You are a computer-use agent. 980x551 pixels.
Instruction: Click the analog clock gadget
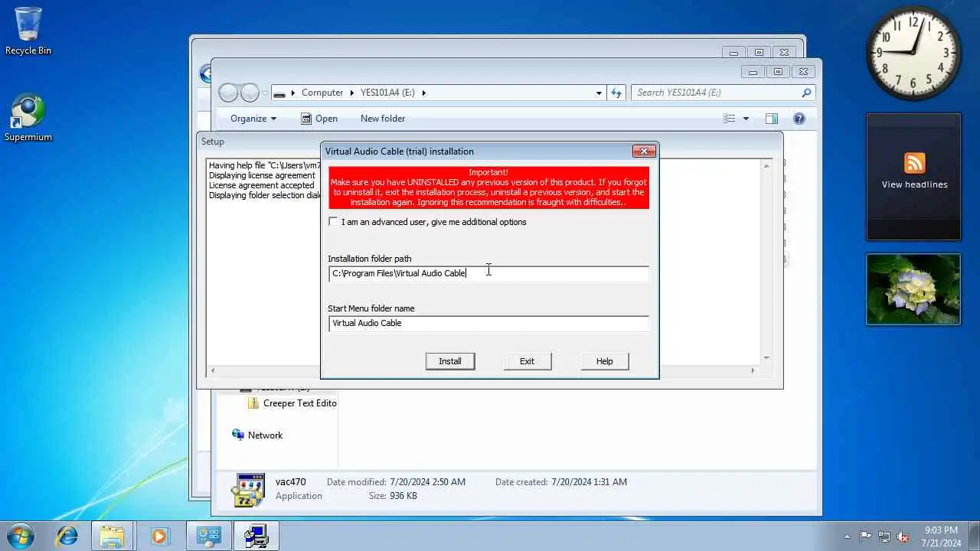913,53
